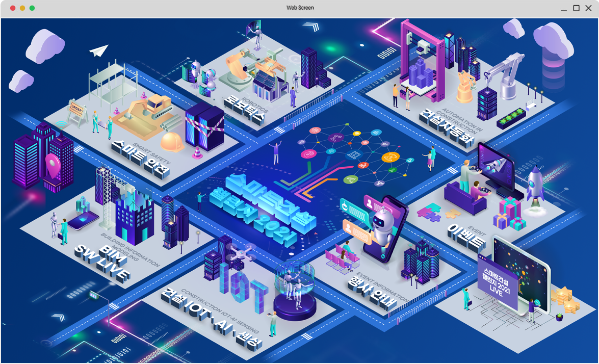599x364 pixels.
Task: Click the white paper airplane icon
Action: [x=99, y=50]
